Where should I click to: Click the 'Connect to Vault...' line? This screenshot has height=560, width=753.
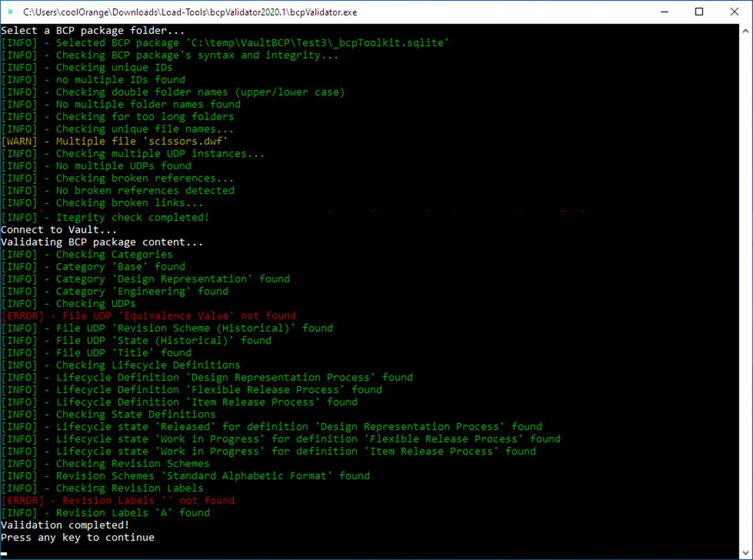[x=59, y=230]
